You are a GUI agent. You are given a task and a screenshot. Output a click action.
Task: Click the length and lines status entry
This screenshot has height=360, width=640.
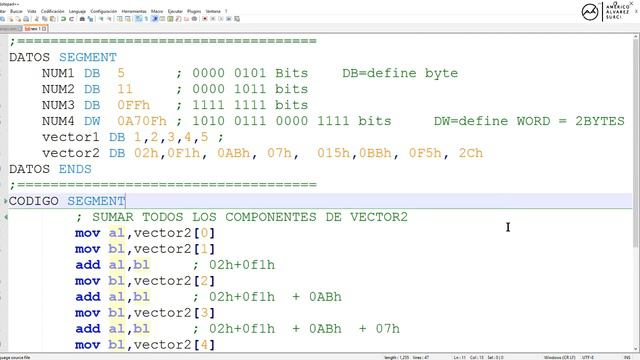click(406, 358)
